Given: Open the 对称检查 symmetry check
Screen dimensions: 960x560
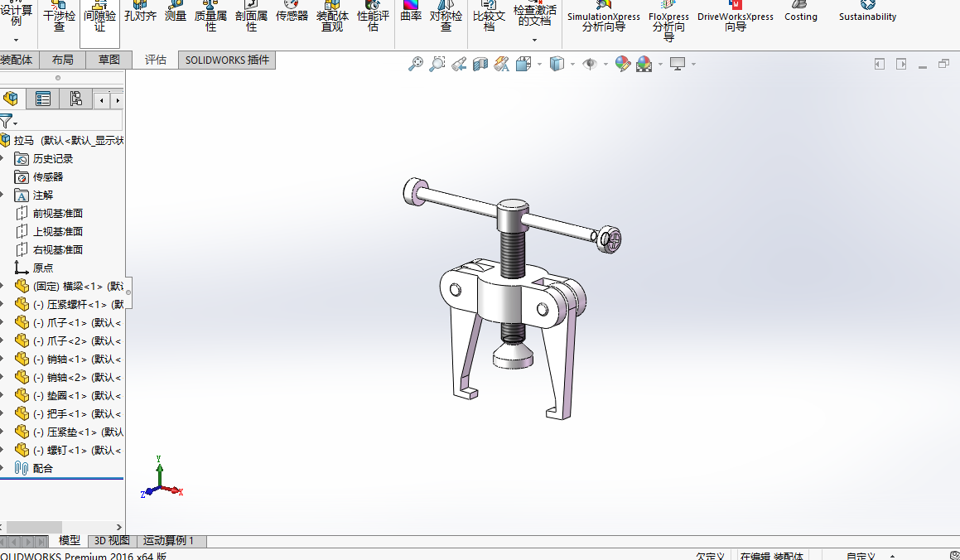Looking at the screenshot, I should click(x=446, y=17).
